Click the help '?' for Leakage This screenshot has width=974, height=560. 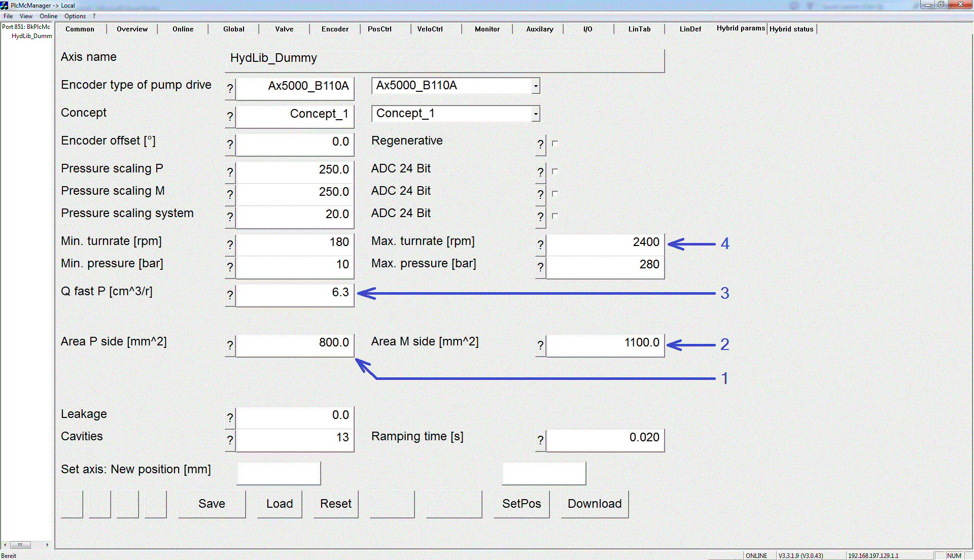(230, 417)
